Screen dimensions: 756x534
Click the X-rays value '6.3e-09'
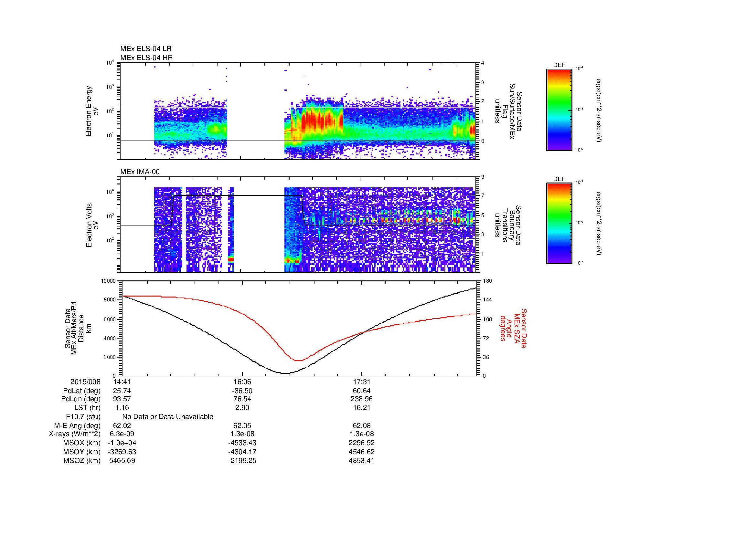122,434
